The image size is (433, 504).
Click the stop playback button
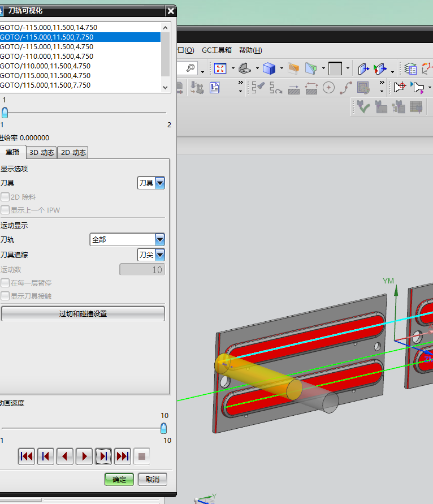[142, 456]
